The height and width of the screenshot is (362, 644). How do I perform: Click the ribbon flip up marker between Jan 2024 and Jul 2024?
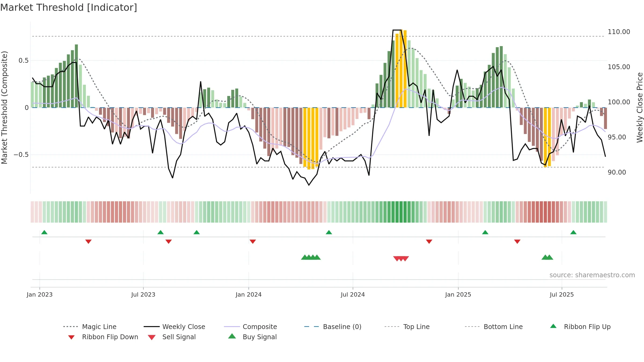pyautogui.click(x=329, y=232)
